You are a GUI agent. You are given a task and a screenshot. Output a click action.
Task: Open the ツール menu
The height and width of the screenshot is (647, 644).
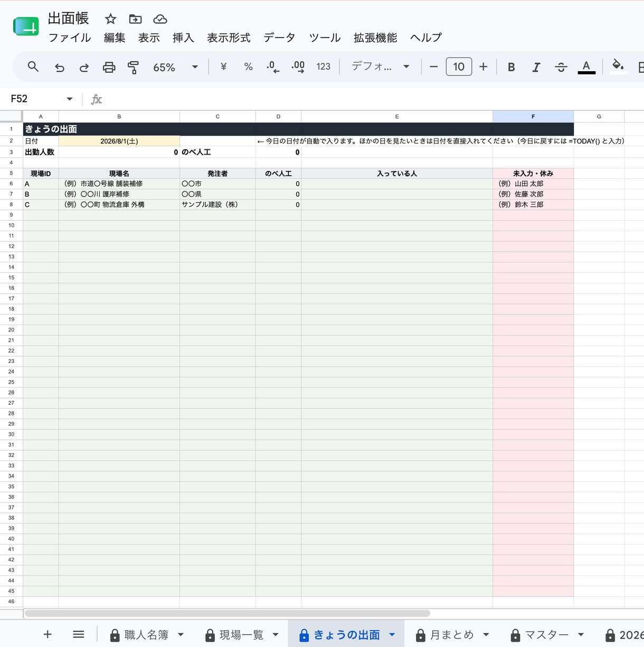point(325,38)
